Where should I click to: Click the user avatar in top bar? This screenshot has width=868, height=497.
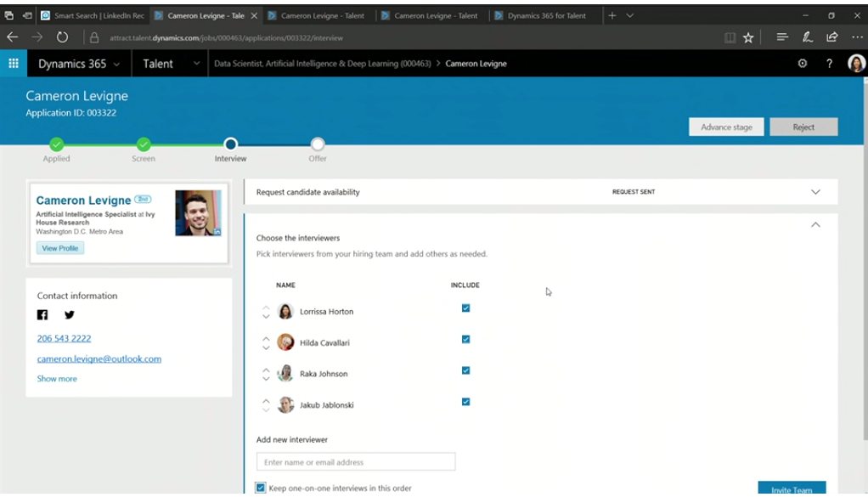click(855, 64)
